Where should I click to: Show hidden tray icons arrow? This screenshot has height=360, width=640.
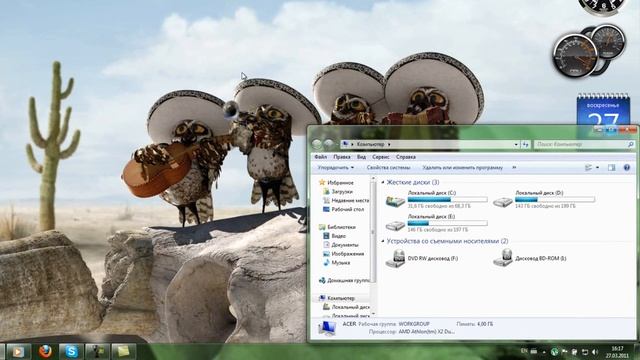point(544,352)
